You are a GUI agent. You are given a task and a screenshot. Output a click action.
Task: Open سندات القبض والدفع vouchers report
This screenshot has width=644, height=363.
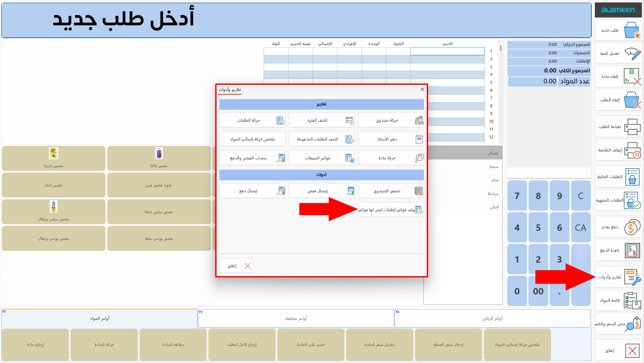pyautogui.click(x=252, y=158)
